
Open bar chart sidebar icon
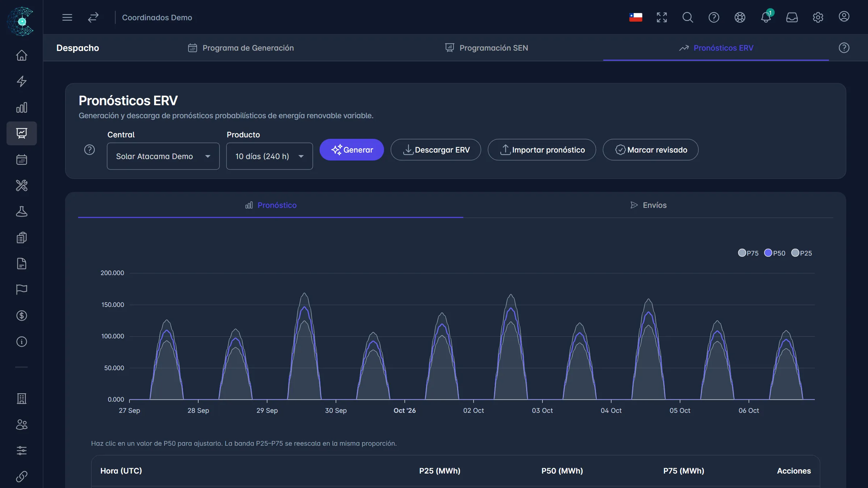(x=22, y=107)
